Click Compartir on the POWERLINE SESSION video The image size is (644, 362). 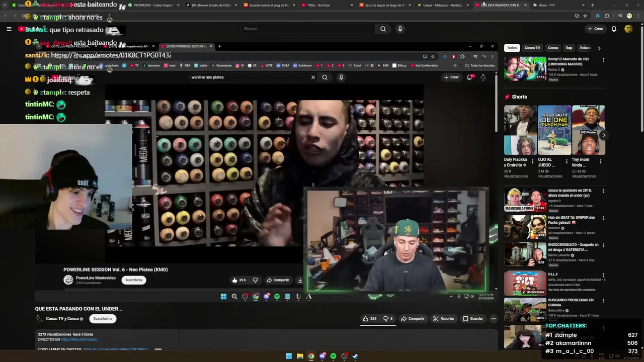278,280
